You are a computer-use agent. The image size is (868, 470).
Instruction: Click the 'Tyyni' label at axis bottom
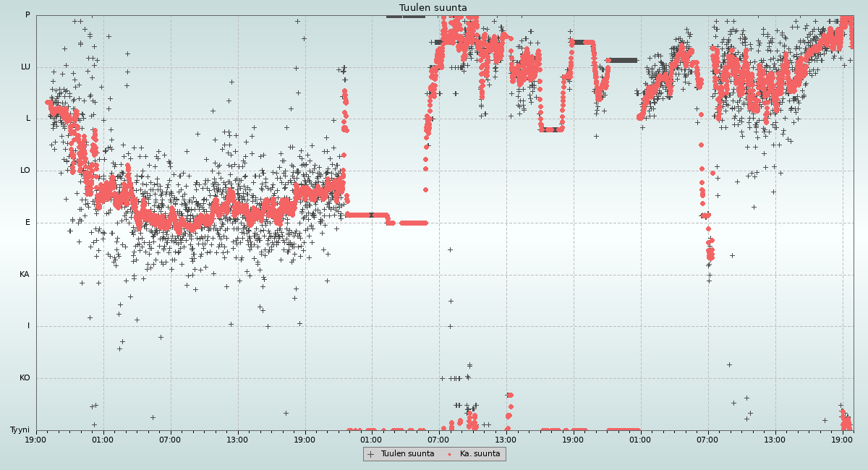20,430
